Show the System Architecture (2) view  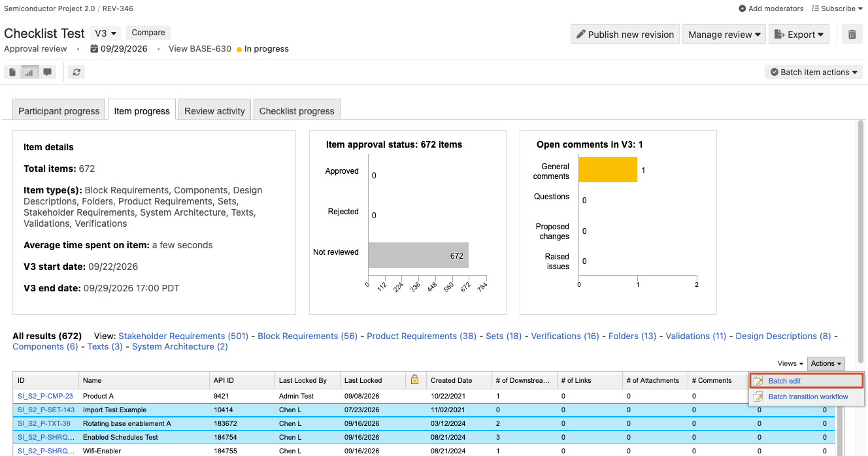click(180, 346)
